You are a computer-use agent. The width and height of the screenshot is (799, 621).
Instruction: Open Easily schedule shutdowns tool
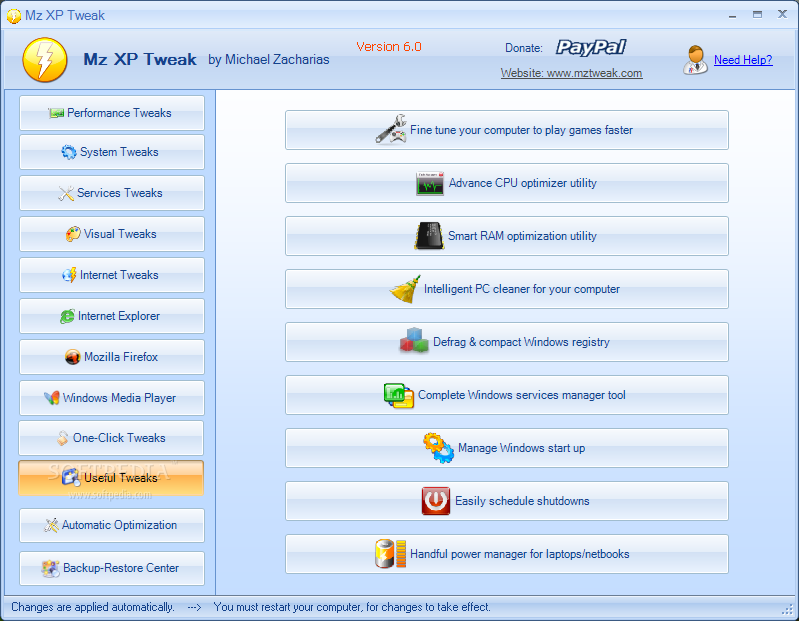pos(507,501)
